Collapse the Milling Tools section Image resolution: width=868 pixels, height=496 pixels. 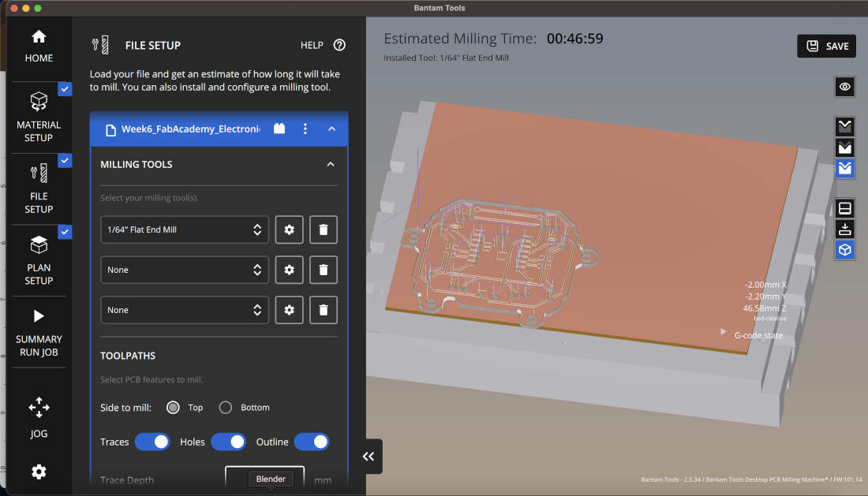(x=331, y=164)
